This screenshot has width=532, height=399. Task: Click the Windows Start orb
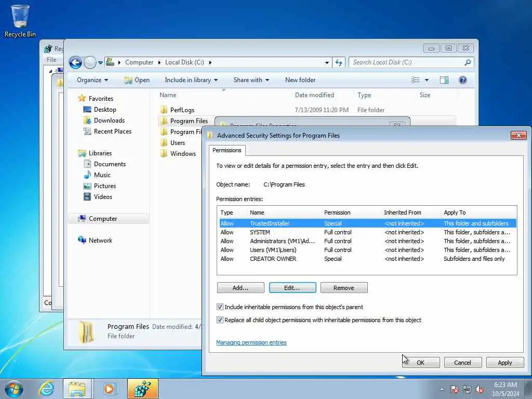tap(14, 389)
